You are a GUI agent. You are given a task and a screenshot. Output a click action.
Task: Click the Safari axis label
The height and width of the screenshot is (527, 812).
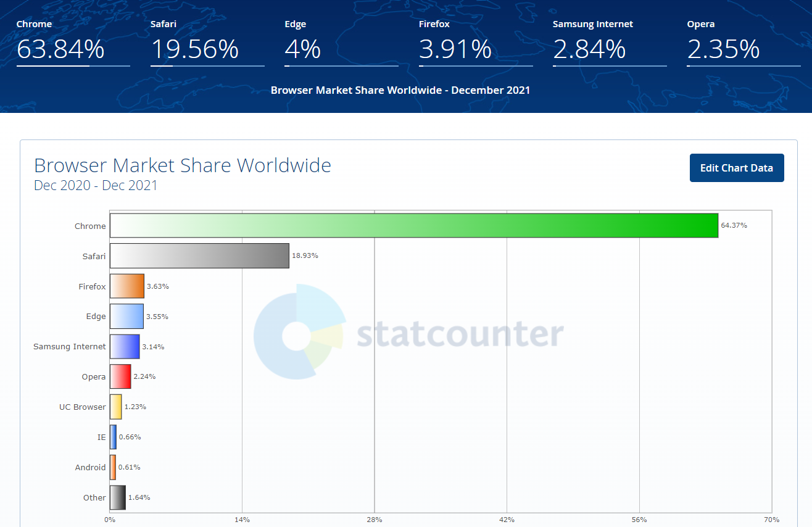coord(94,256)
